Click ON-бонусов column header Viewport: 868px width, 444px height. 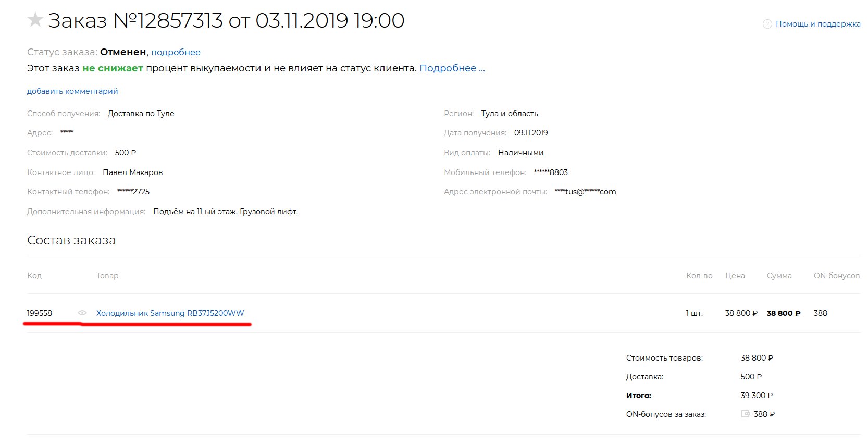(x=837, y=276)
